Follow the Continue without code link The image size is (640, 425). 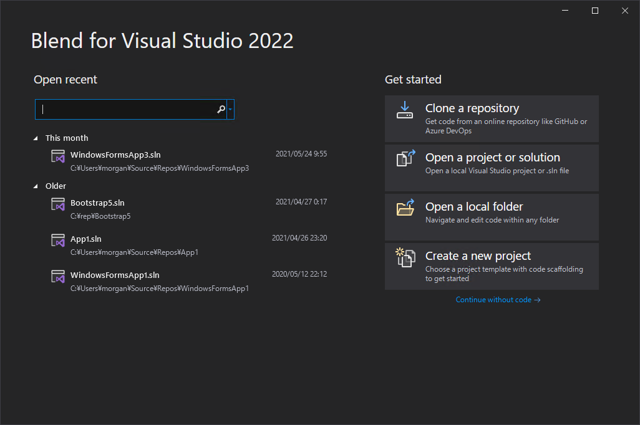pos(497,300)
